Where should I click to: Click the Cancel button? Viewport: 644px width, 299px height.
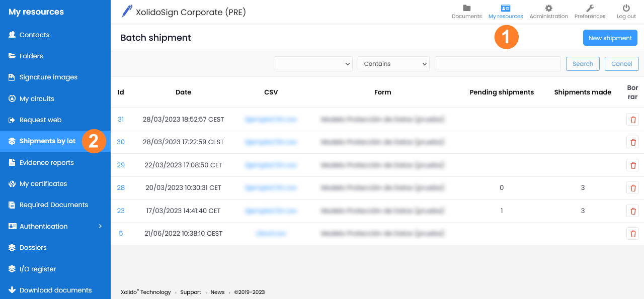pyautogui.click(x=622, y=64)
